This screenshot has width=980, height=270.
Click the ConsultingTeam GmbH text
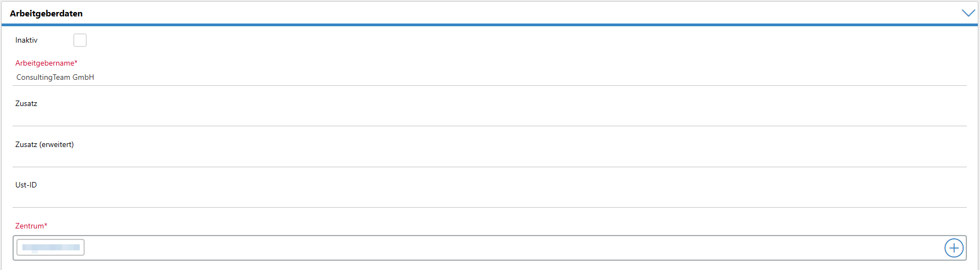(55, 78)
